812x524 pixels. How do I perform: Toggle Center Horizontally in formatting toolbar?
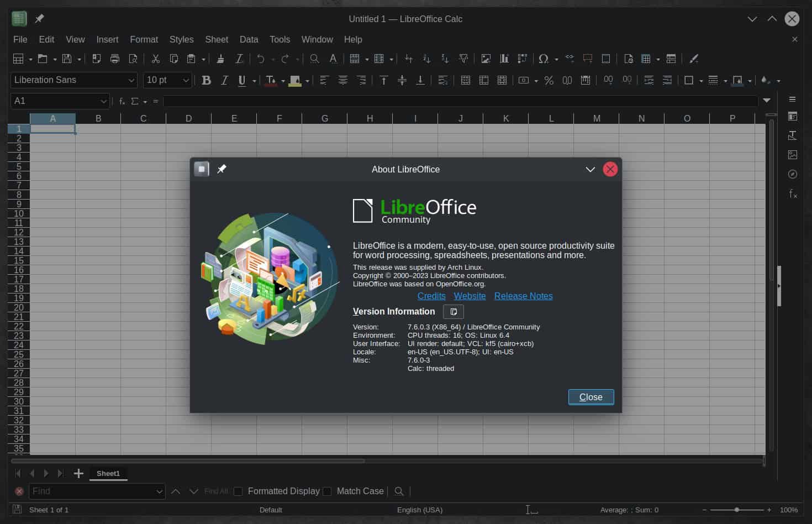(343, 80)
